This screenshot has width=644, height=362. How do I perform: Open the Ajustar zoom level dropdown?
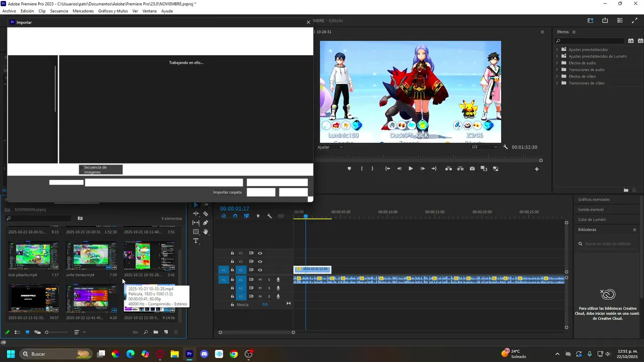coord(330,147)
